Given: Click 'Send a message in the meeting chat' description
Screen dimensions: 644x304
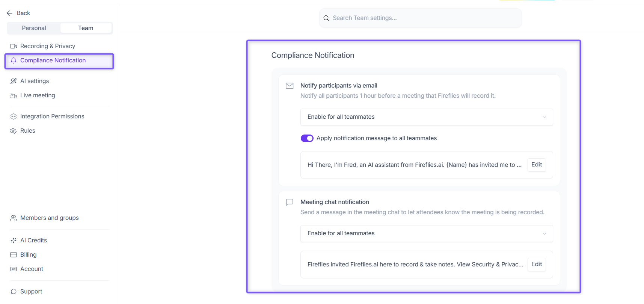Looking at the screenshot, I should point(422,212).
